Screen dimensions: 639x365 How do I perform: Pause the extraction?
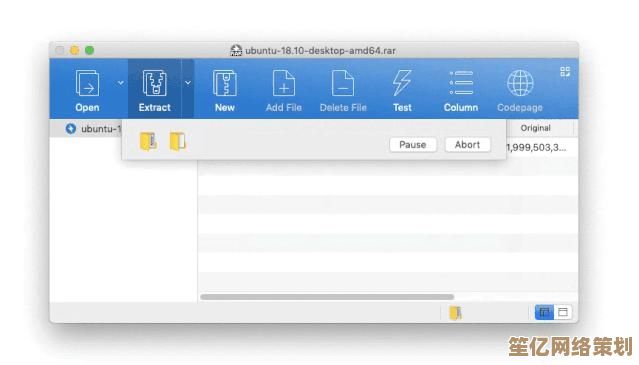pyautogui.click(x=413, y=145)
